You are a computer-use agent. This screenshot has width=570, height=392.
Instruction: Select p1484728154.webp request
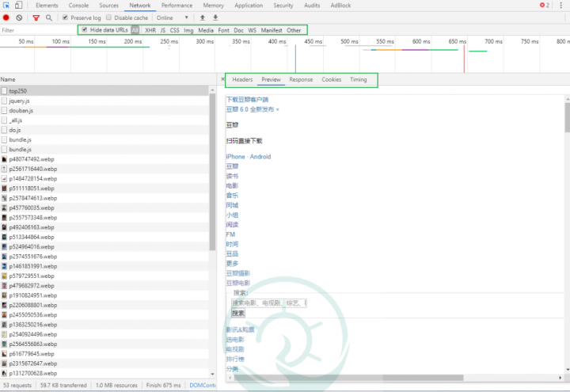(104, 178)
